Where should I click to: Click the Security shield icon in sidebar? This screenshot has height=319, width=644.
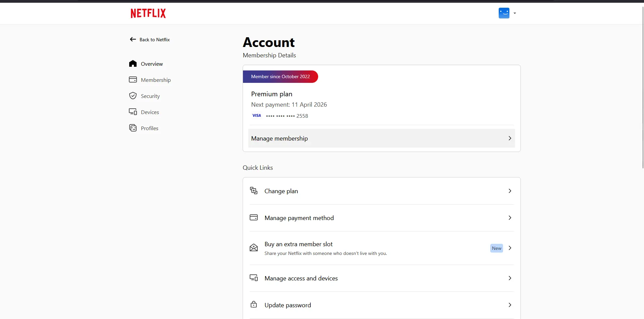133,96
